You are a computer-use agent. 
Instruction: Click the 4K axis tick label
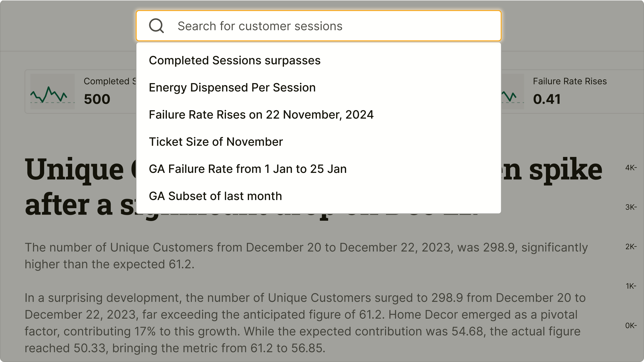(x=631, y=168)
